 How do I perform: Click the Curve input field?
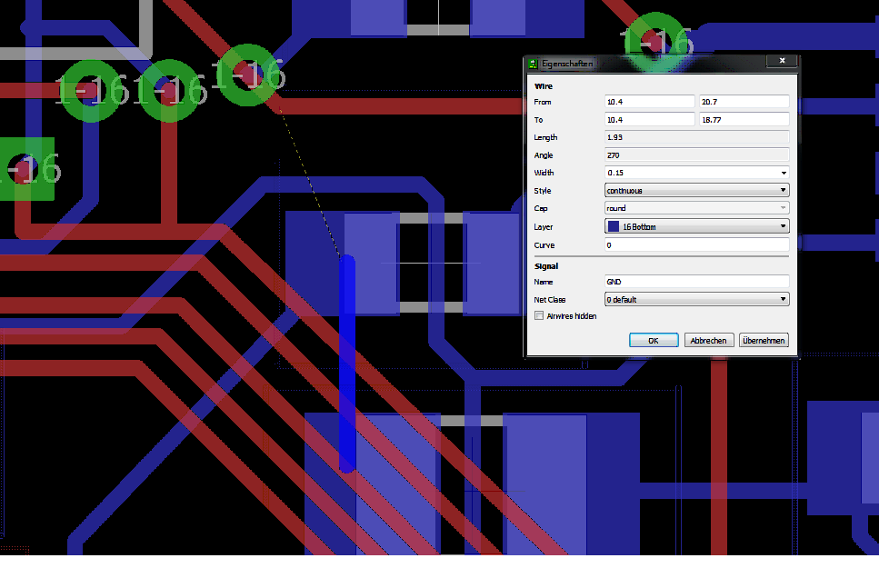(697, 245)
